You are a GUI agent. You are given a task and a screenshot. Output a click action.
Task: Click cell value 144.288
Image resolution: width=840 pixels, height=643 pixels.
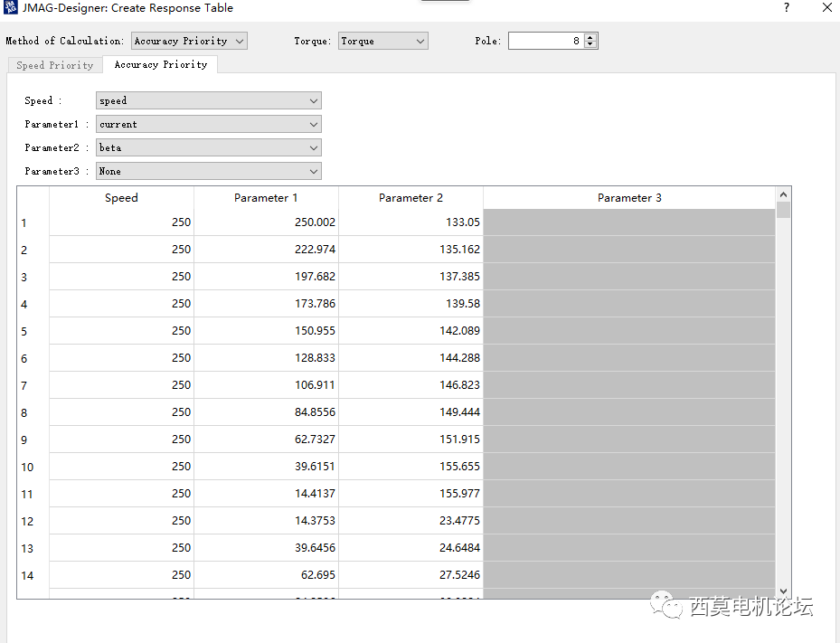coord(411,358)
